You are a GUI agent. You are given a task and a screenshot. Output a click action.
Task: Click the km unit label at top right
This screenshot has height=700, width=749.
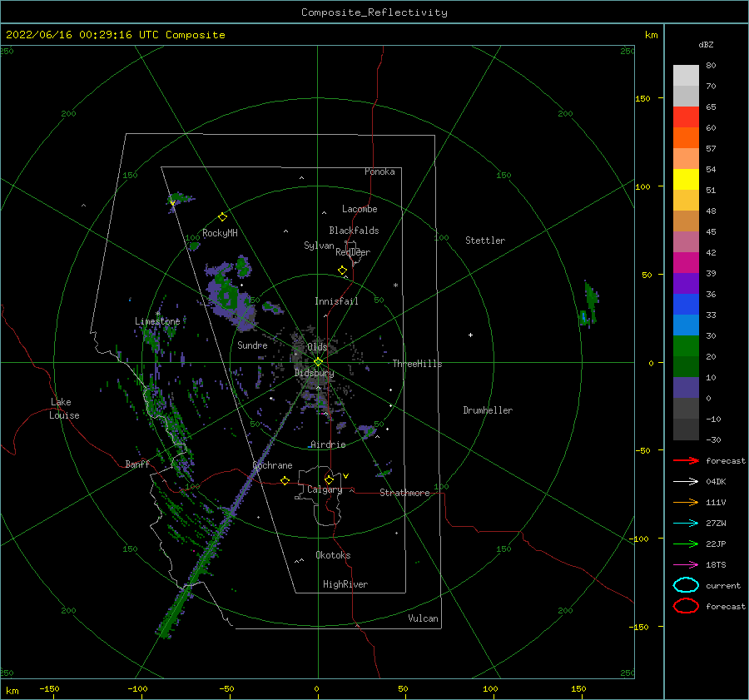(x=651, y=35)
